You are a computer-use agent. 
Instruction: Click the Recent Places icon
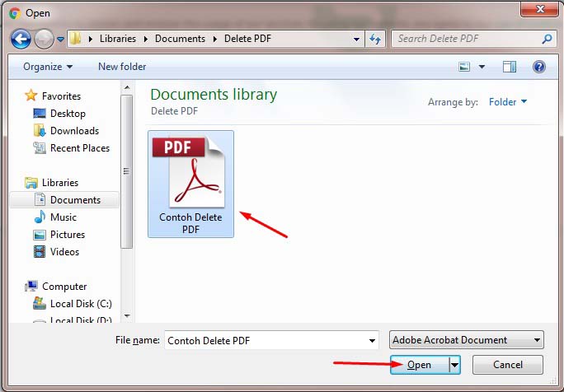(x=40, y=147)
